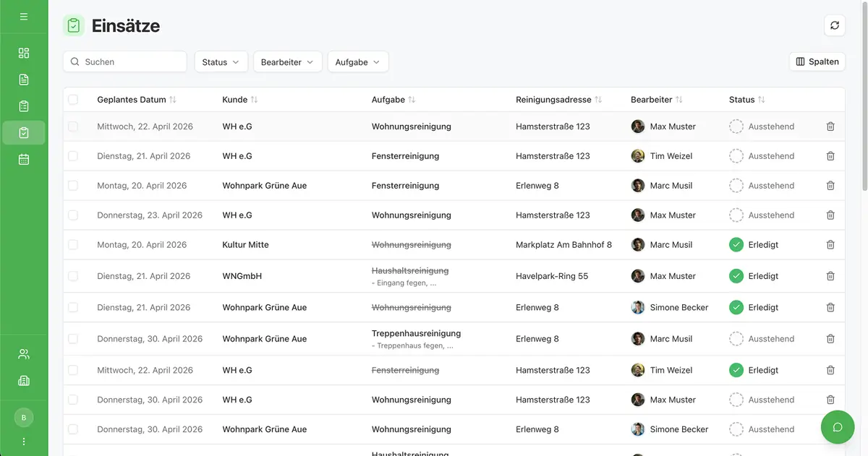Screen dimensions: 868x456
Task: Open the sidebar hamburger menu
Action: (23, 14)
